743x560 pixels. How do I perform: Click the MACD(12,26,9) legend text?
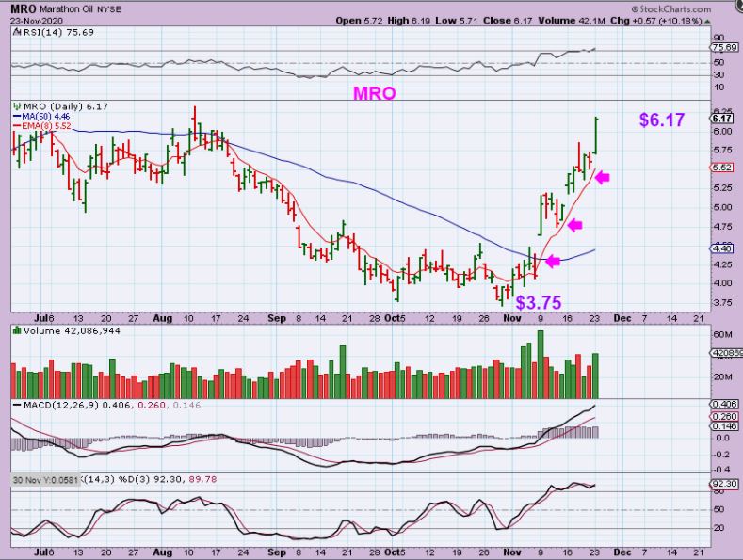click(62, 406)
